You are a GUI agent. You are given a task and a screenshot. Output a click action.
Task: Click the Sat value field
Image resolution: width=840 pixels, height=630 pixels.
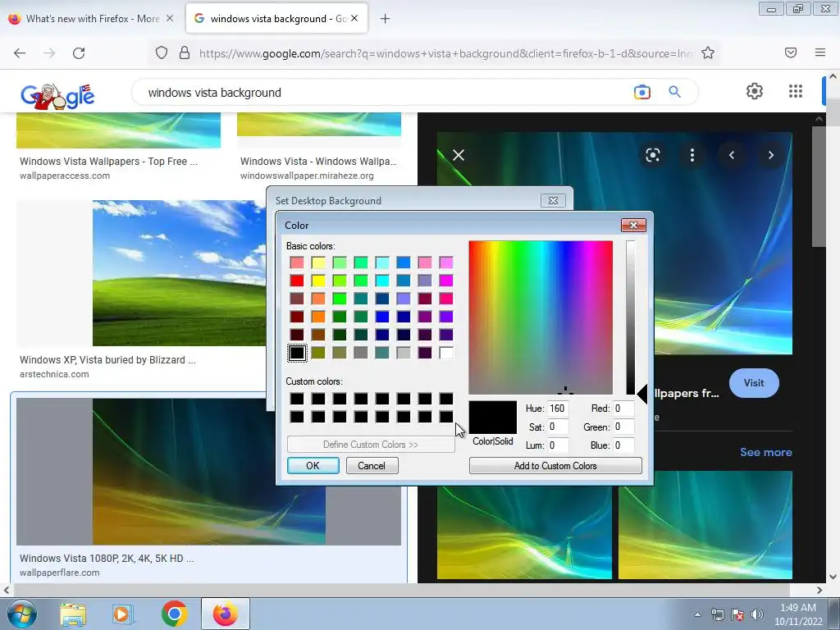[557, 427]
